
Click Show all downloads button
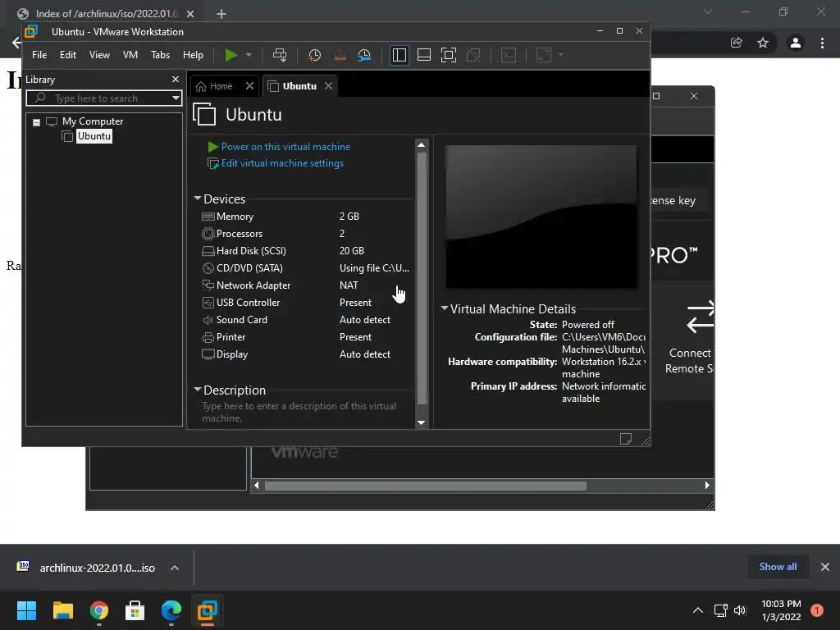(x=778, y=567)
